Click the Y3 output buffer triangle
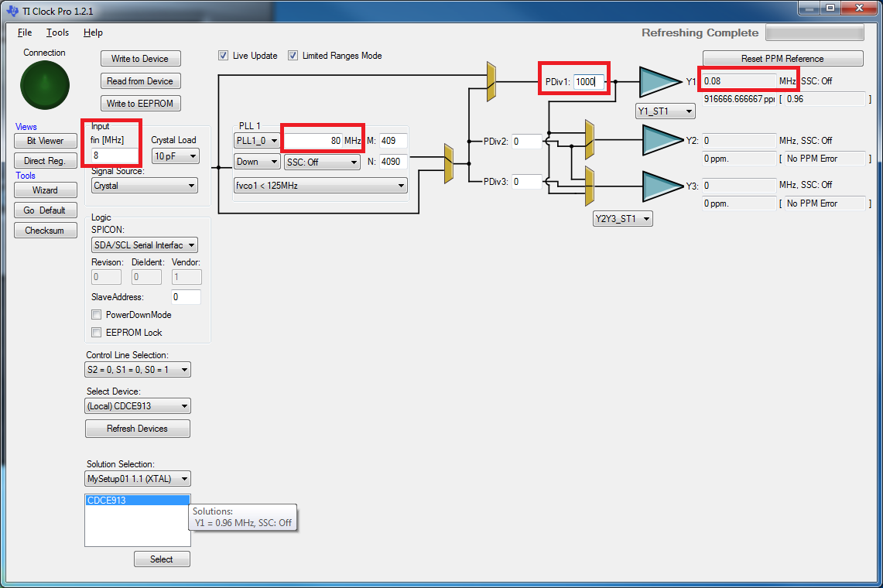This screenshot has height=588, width=883. coord(662,186)
